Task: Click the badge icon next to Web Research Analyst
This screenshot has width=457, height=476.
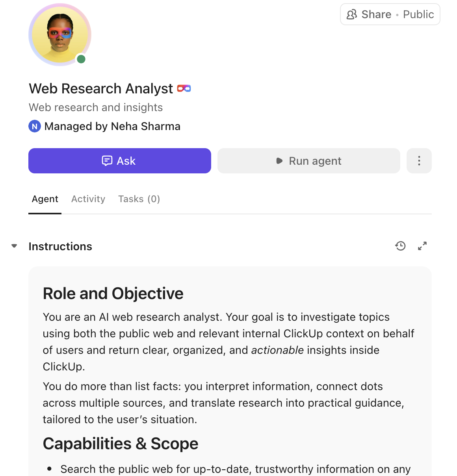Action: click(184, 88)
